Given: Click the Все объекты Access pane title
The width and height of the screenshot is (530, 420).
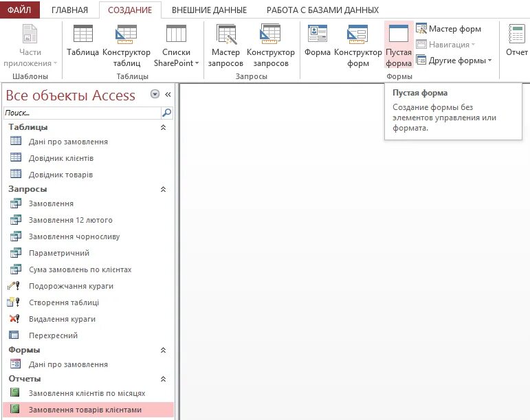Looking at the screenshot, I should coord(71,96).
